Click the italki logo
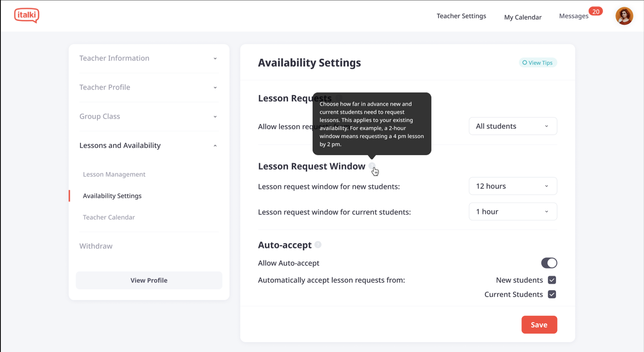The height and width of the screenshot is (352, 644). pyautogui.click(x=26, y=16)
